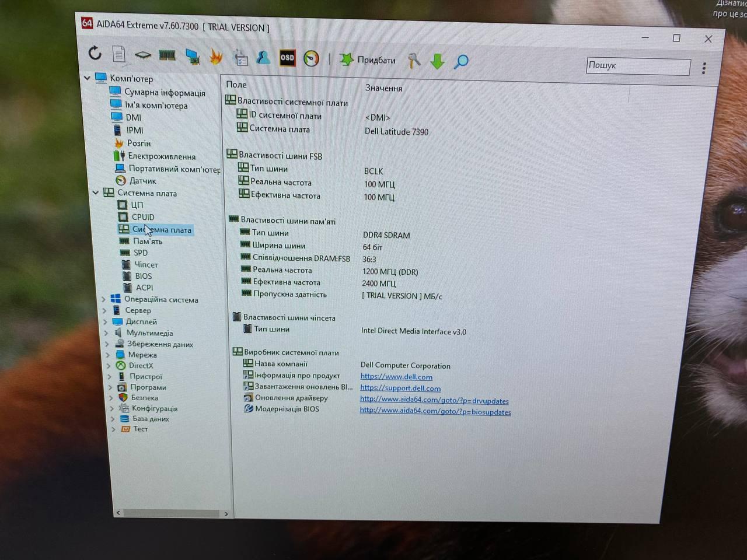Select the Тест tree item
This screenshot has width=747, height=560.
(141, 429)
